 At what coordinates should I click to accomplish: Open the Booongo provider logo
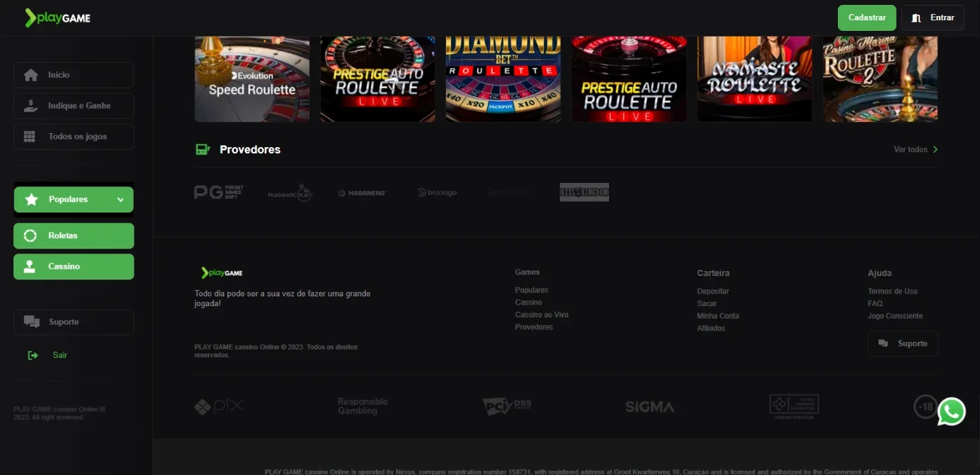(x=437, y=193)
